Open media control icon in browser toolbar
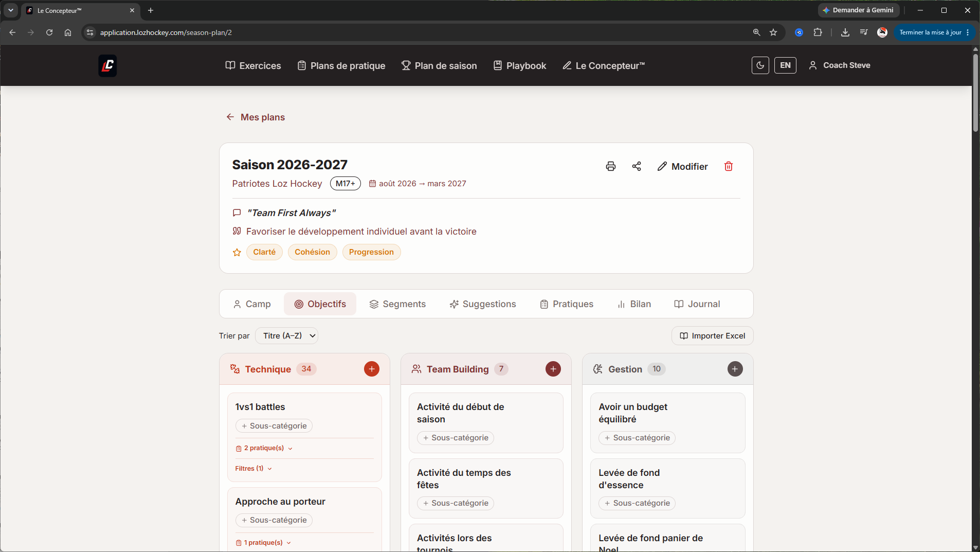This screenshot has height=552, width=980. tap(864, 32)
